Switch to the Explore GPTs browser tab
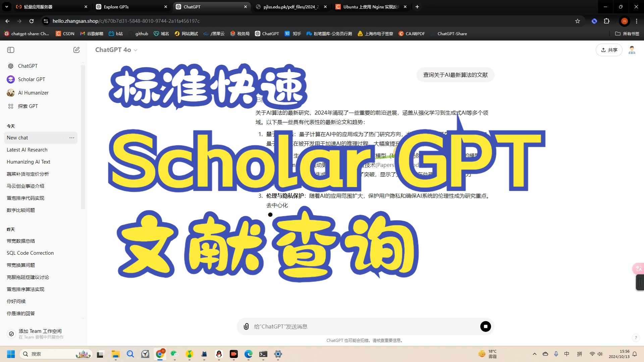 (x=131, y=7)
